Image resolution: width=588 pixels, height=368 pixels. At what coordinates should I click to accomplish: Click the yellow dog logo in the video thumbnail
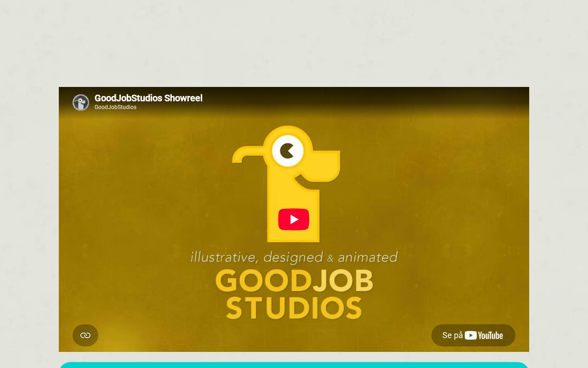pos(286,184)
